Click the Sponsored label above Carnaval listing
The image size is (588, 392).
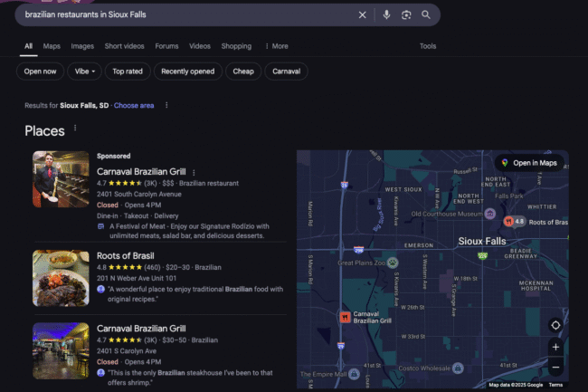pos(114,156)
